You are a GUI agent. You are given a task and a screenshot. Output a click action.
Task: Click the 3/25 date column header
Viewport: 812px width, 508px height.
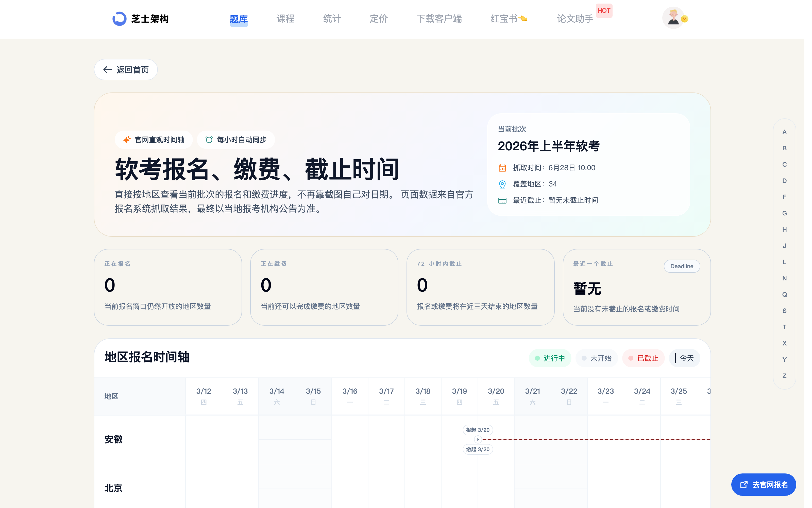tap(679, 396)
